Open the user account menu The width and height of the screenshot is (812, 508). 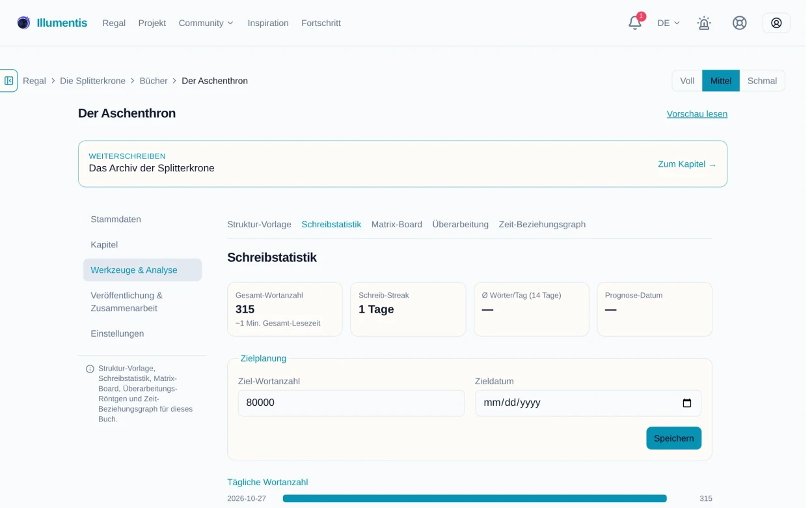pyautogui.click(x=776, y=23)
